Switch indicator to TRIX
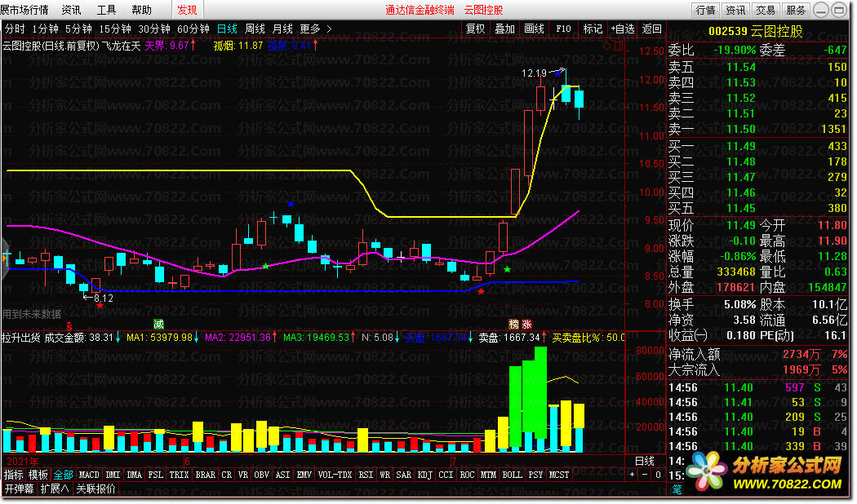Screen dimensions: 857x504 pos(180,475)
